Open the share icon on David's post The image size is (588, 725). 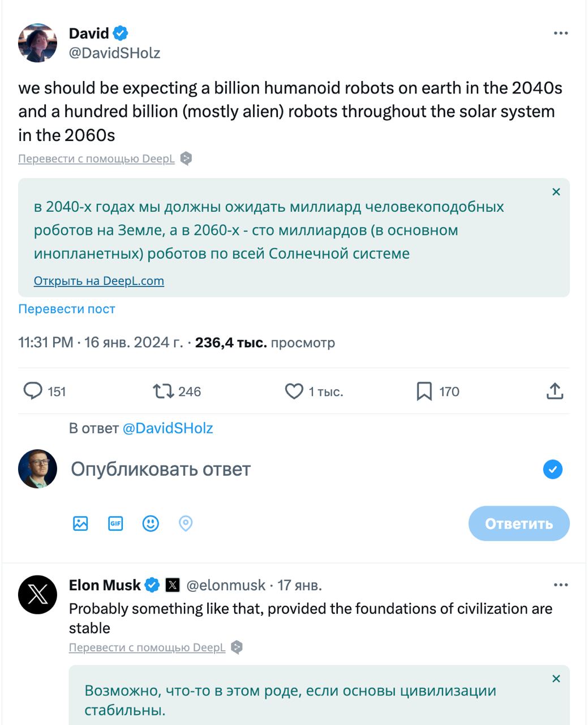pos(555,391)
